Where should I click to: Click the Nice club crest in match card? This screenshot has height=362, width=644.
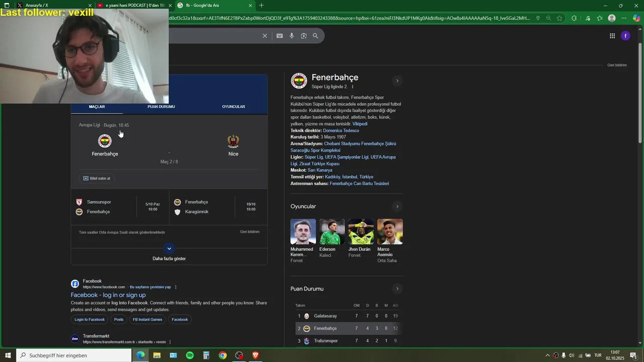point(233,141)
